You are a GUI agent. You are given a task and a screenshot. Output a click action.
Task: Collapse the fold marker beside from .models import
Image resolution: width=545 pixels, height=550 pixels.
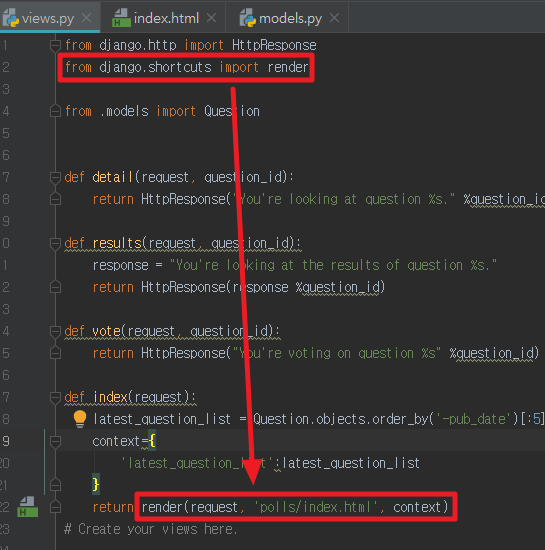coord(55,111)
